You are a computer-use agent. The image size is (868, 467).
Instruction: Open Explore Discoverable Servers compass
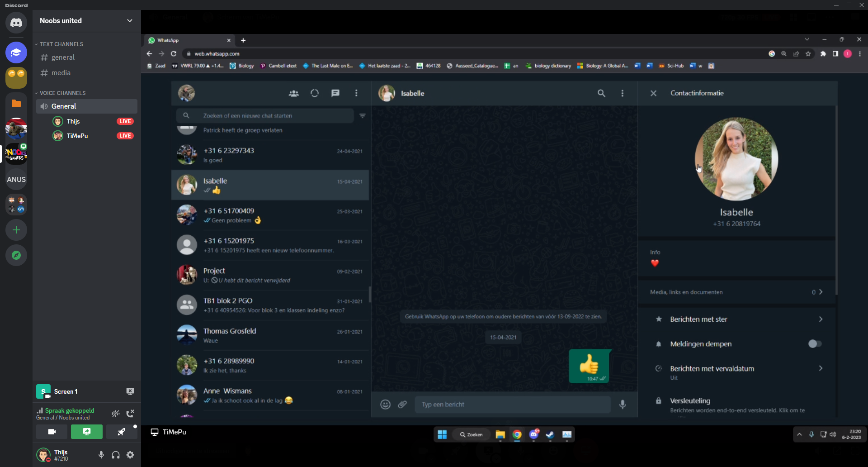16,255
